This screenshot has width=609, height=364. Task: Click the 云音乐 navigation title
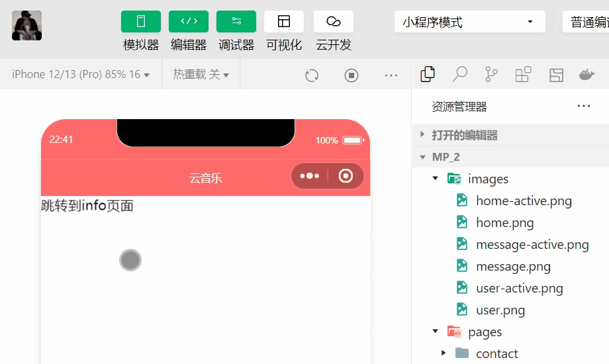(206, 178)
